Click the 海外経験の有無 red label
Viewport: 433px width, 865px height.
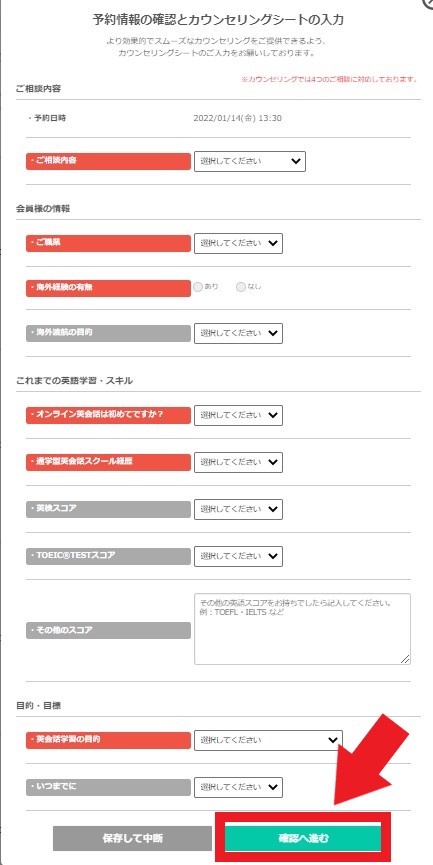tap(108, 288)
